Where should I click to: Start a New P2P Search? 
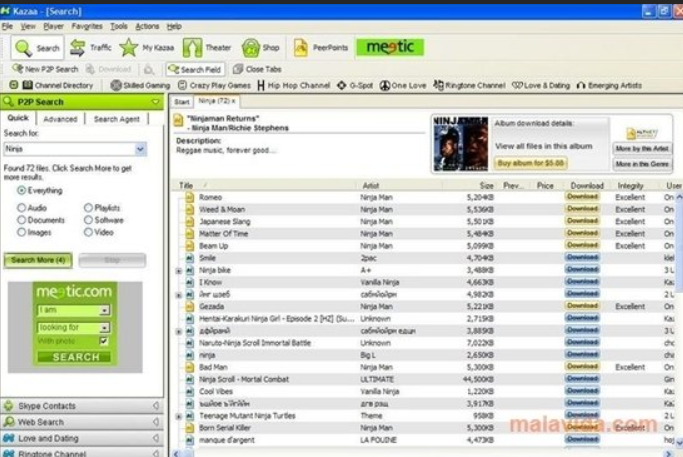coord(45,69)
